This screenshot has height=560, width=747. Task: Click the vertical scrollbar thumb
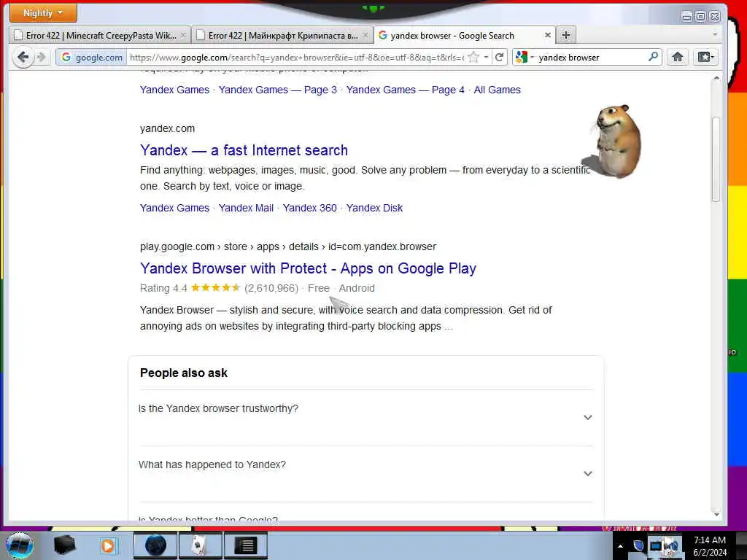tap(716, 160)
